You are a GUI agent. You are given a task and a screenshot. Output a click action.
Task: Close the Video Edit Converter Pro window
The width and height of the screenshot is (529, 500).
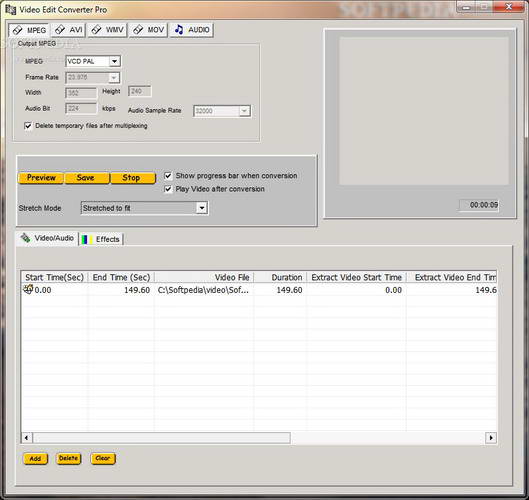point(509,7)
